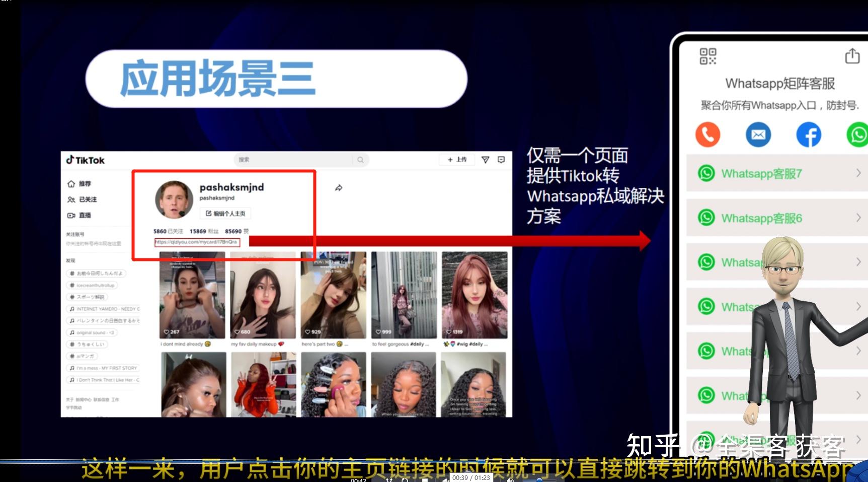
Task: Open the red-haired peace-sign video thumbnail
Action: 263,385
